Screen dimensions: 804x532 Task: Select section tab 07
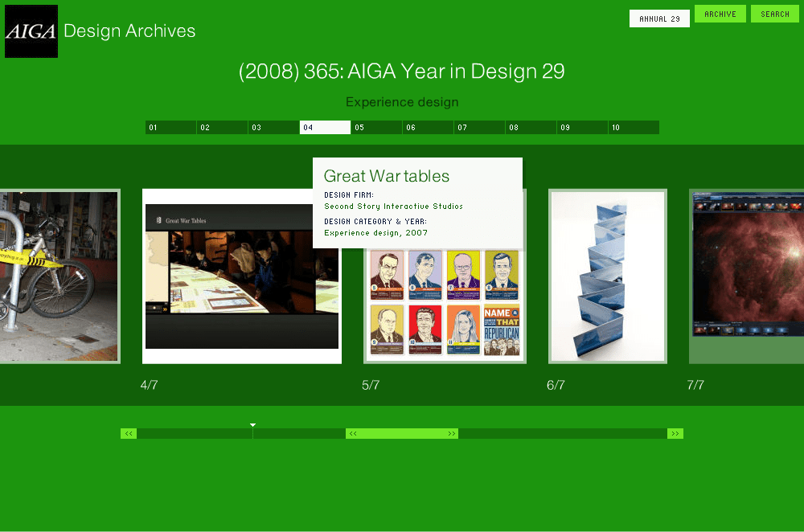pos(479,127)
